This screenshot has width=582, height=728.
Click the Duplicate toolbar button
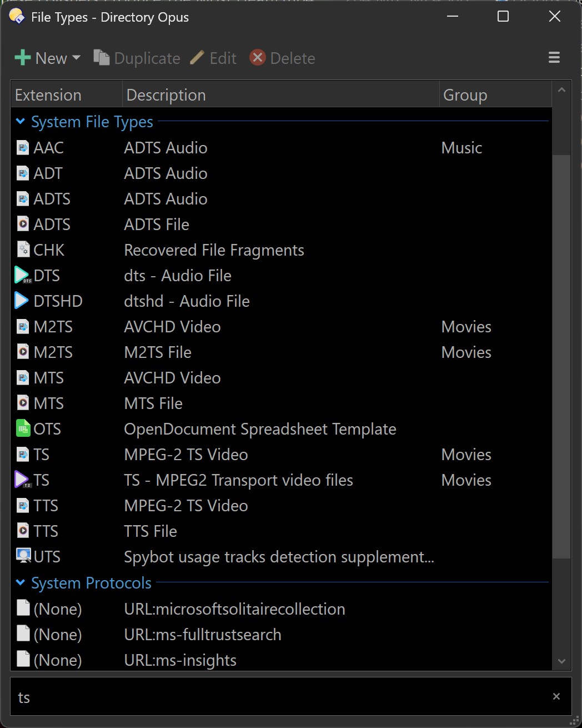click(137, 58)
